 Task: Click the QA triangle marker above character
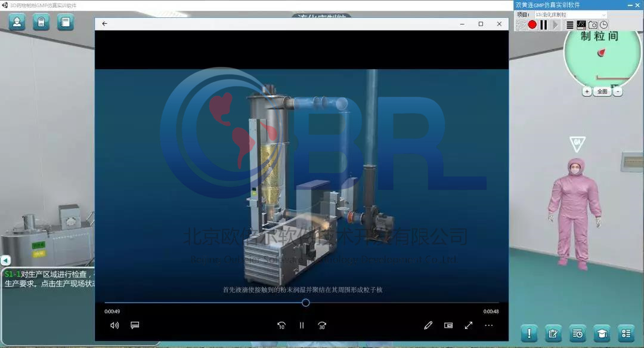click(x=577, y=144)
